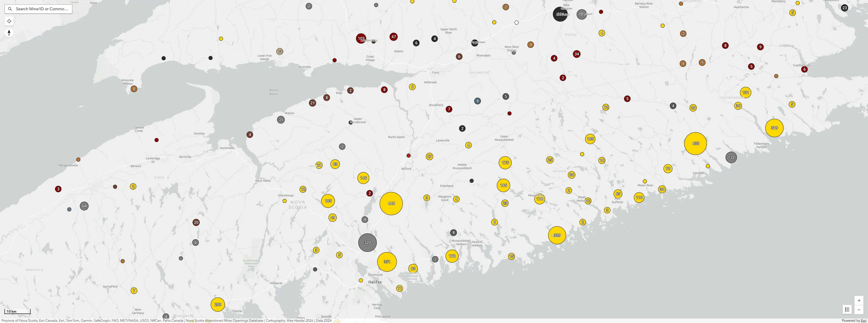Select the yellow 27 cluster marker
Image resolution: width=868 pixels, height=323 pixels.
click(429, 156)
